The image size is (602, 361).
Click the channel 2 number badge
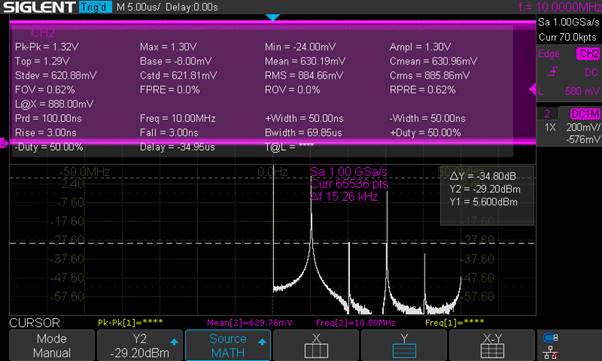[x=547, y=114]
